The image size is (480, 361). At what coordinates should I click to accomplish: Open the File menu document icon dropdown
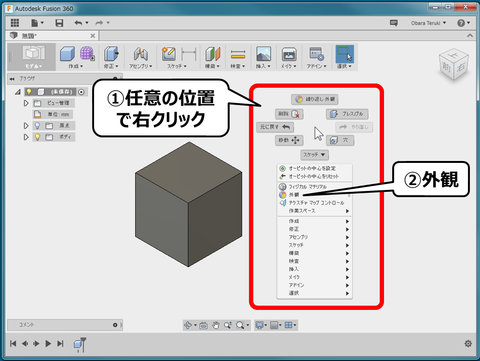37,23
